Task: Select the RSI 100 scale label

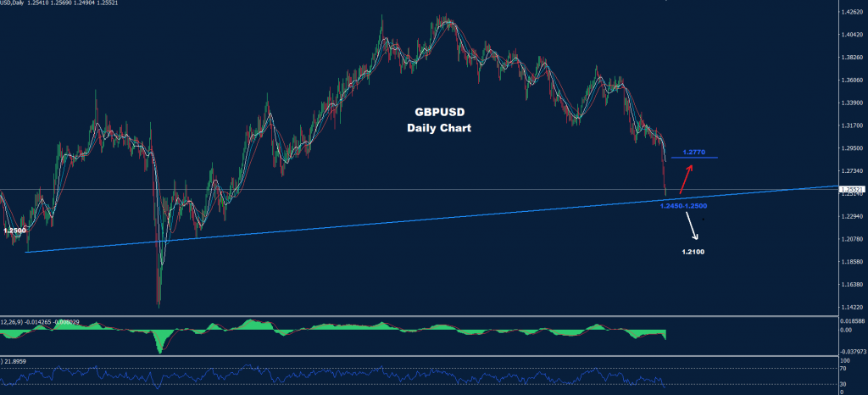Action: (x=847, y=360)
